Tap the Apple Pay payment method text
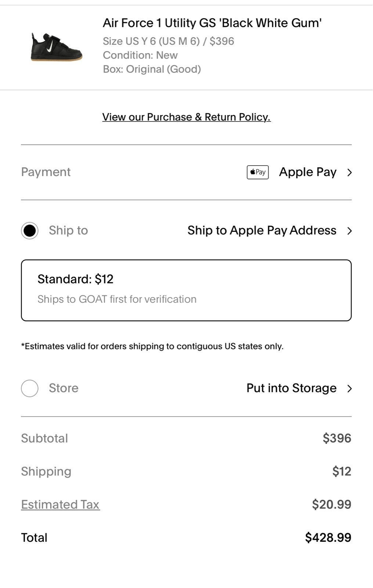The image size is (373, 588). [308, 172]
